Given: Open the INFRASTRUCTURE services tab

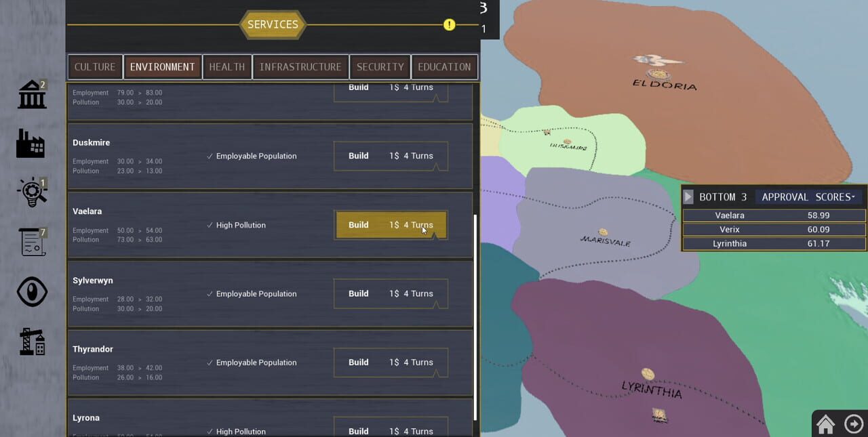Looking at the screenshot, I should pos(300,66).
